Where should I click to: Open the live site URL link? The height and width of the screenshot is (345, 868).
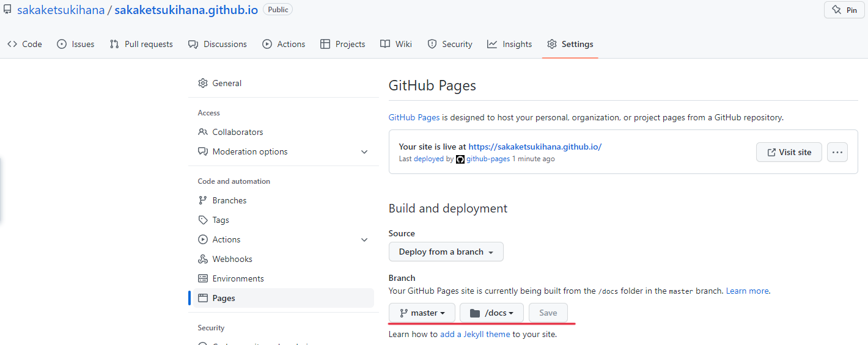coord(535,147)
